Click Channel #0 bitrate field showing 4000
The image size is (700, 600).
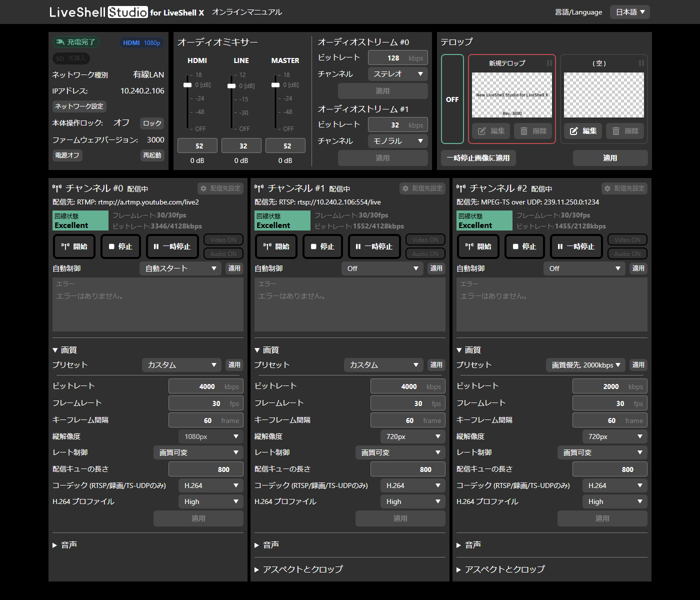205,386
